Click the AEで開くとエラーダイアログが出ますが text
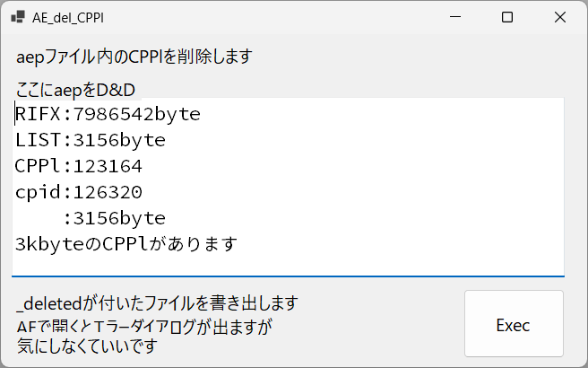The height and width of the screenshot is (368, 588). (144, 327)
